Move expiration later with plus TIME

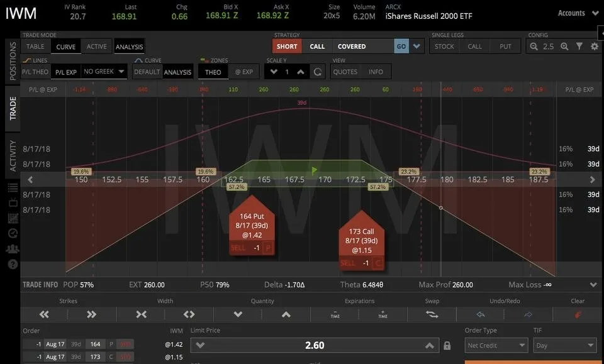tap(383, 314)
